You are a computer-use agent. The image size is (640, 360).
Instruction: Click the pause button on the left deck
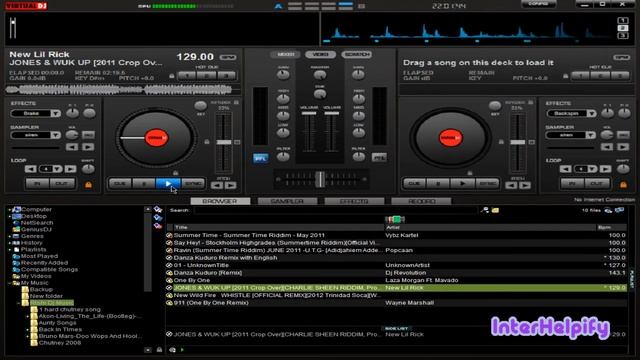[144, 184]
